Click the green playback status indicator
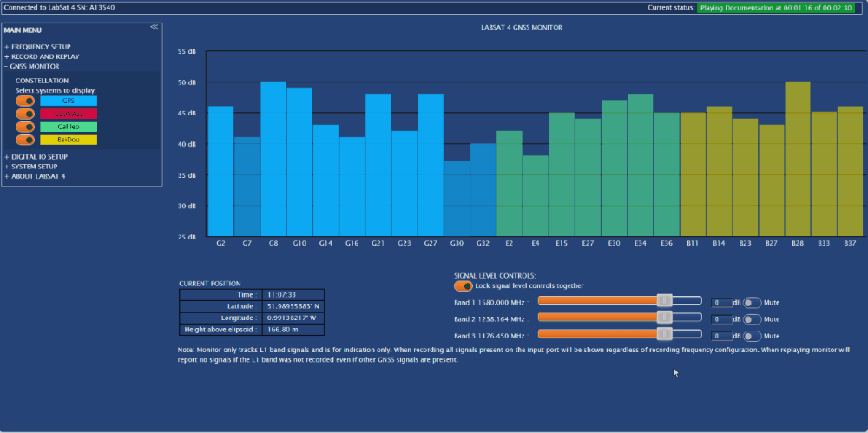 775,9
